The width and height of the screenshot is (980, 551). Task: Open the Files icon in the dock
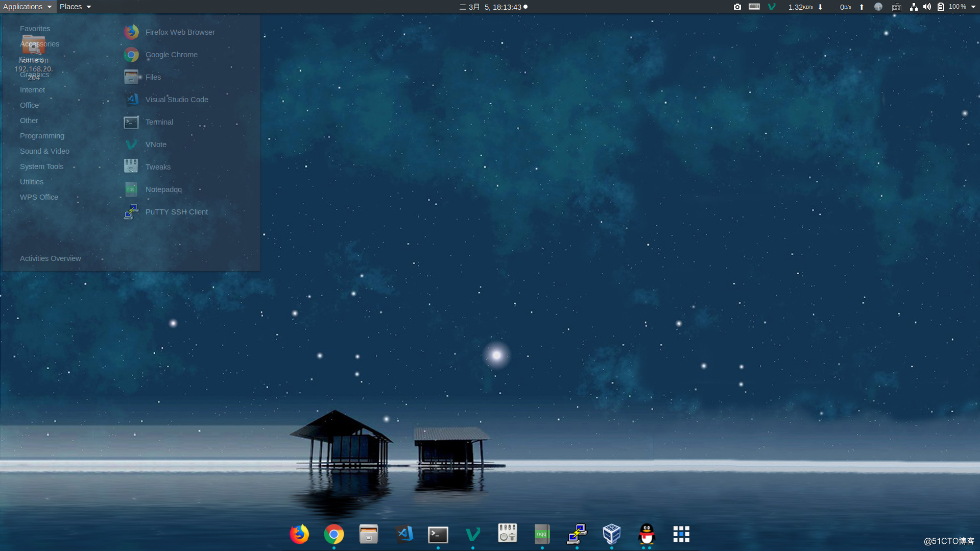369,534
